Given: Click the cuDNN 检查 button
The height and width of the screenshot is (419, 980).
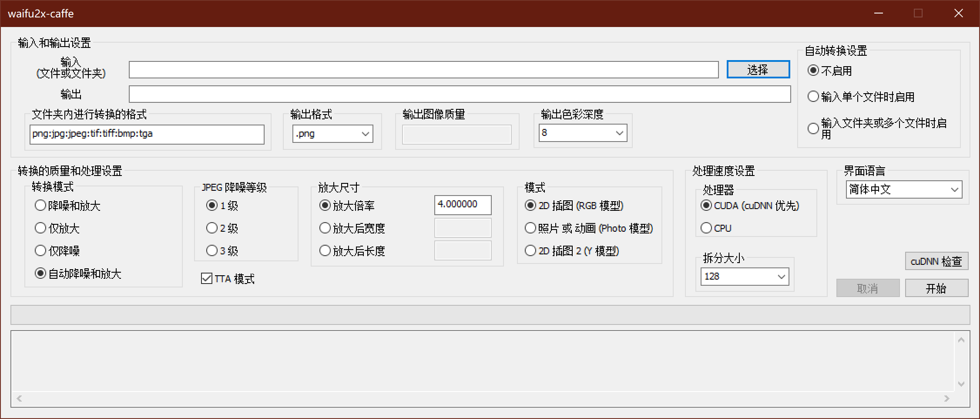Looking at the screenshot, I should pyautogui.click(x=936, y=261).
